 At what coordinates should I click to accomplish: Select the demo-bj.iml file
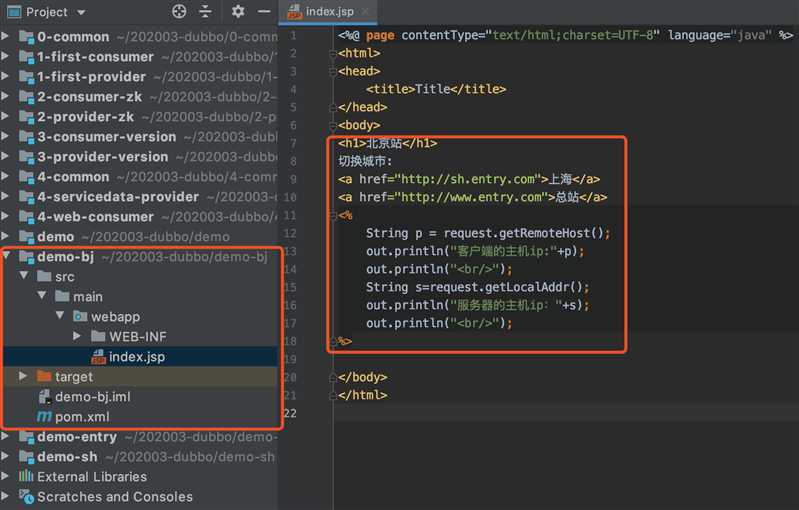pos(92,397)
